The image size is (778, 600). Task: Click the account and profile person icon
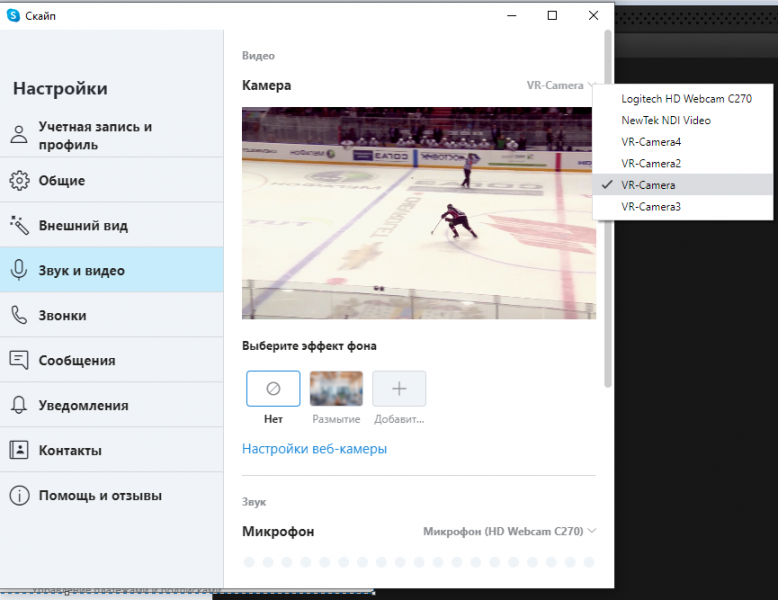19,134
